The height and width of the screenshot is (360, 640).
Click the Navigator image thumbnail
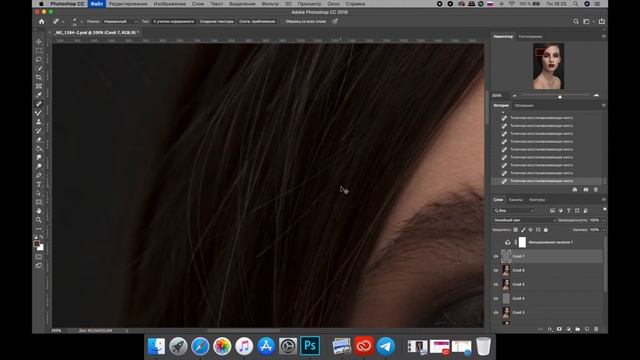point(548,66)
